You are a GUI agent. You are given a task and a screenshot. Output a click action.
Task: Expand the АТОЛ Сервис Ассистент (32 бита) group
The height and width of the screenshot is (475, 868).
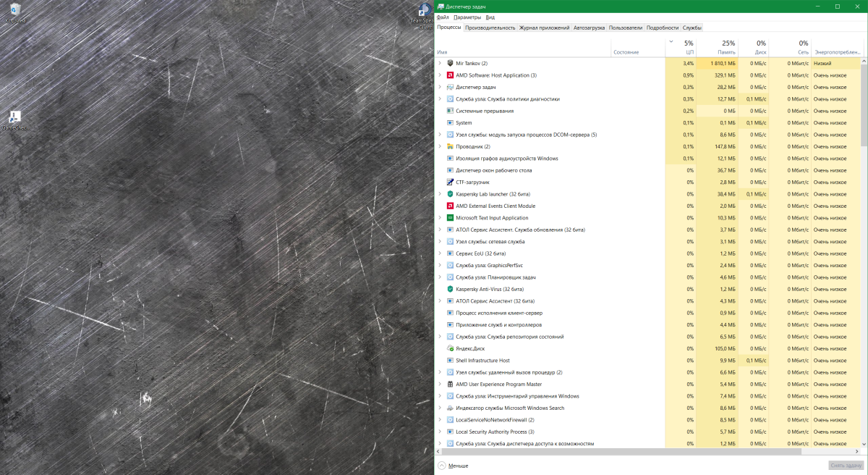tap(439, 301)
